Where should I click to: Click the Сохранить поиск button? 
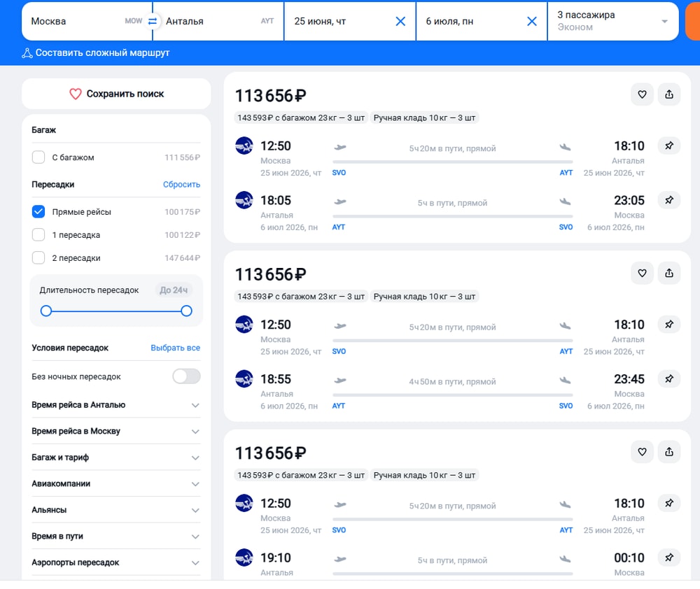click(x=116, y=94)
